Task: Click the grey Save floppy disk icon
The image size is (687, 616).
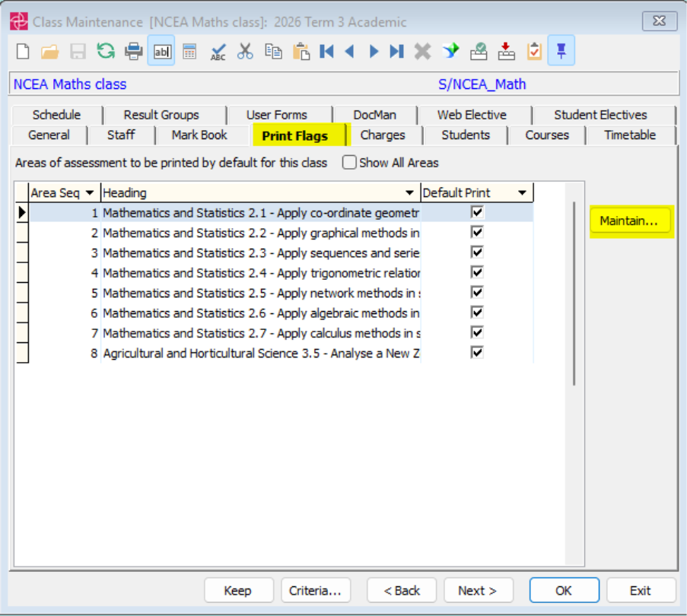Action: point(78,52)
